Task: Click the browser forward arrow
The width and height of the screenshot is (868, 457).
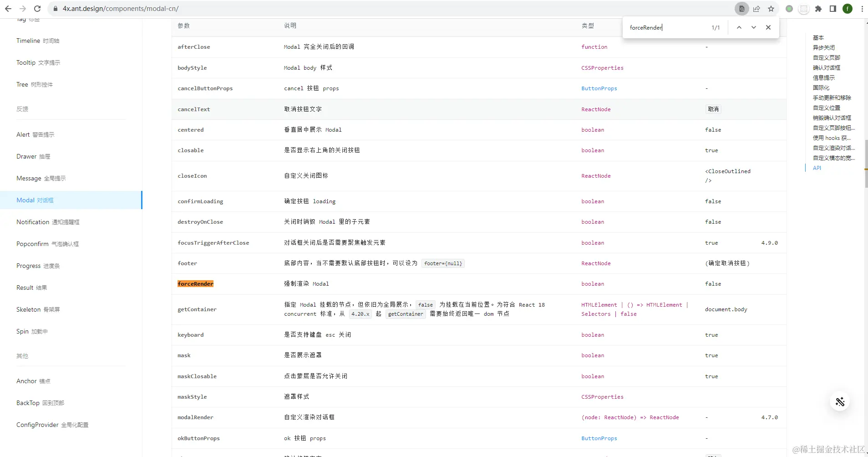Action: [x=23, y=9]
